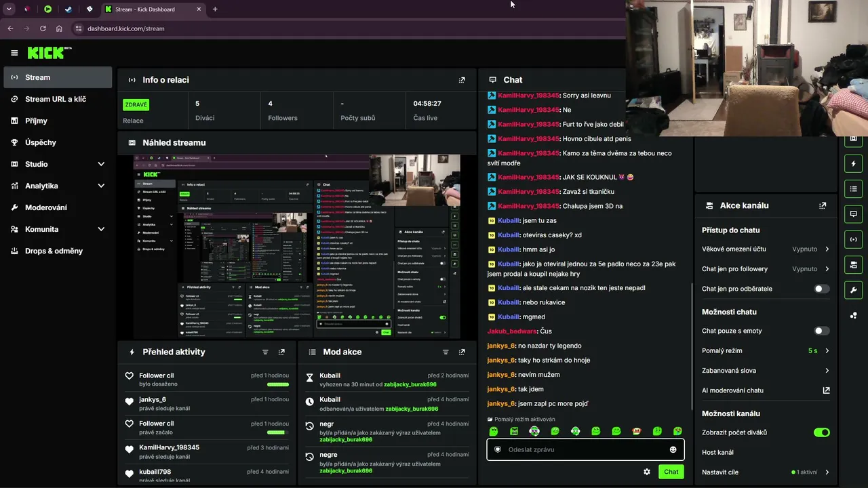Click the channel actions widget icon in right strip

click(853, 264)
